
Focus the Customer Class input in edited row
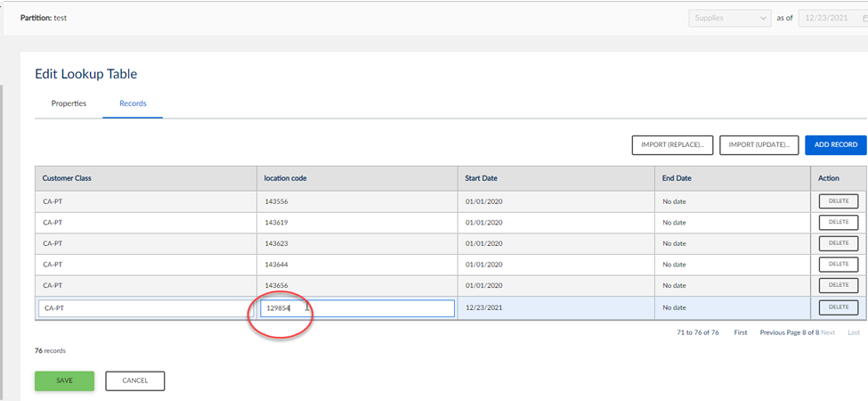pos(142,308)
